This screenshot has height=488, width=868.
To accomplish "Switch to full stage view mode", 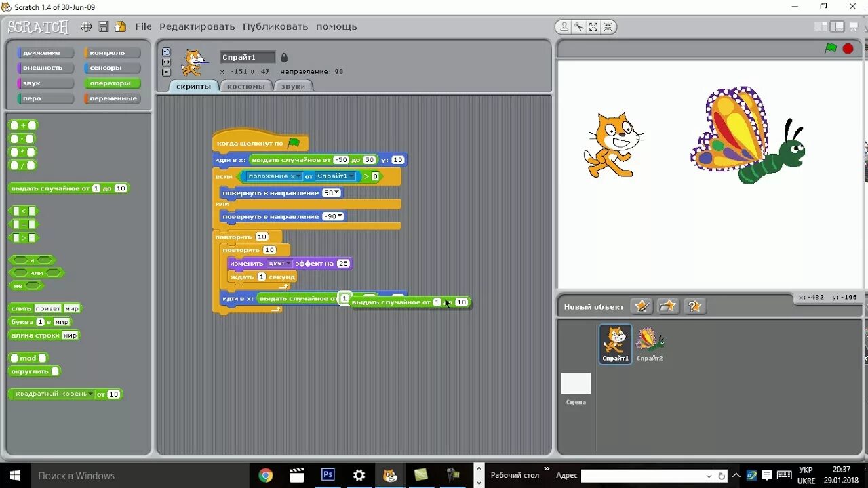I will [x=837, y=27].
